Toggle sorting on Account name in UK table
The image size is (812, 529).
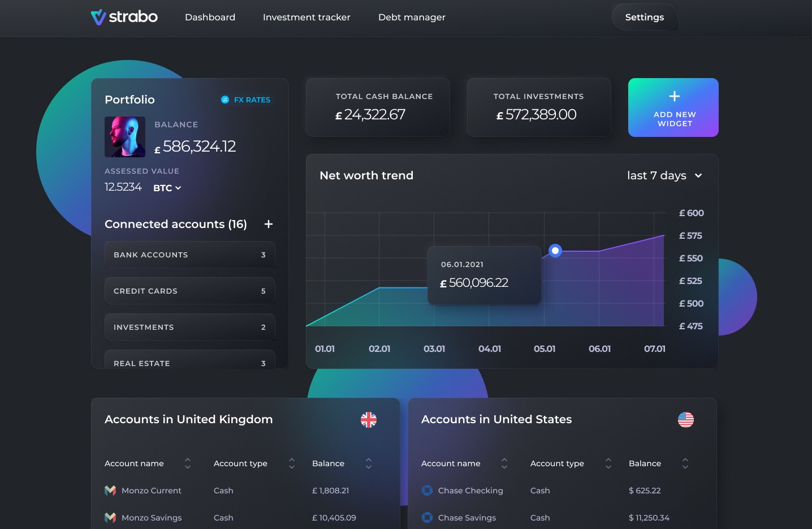coord(187,463)
